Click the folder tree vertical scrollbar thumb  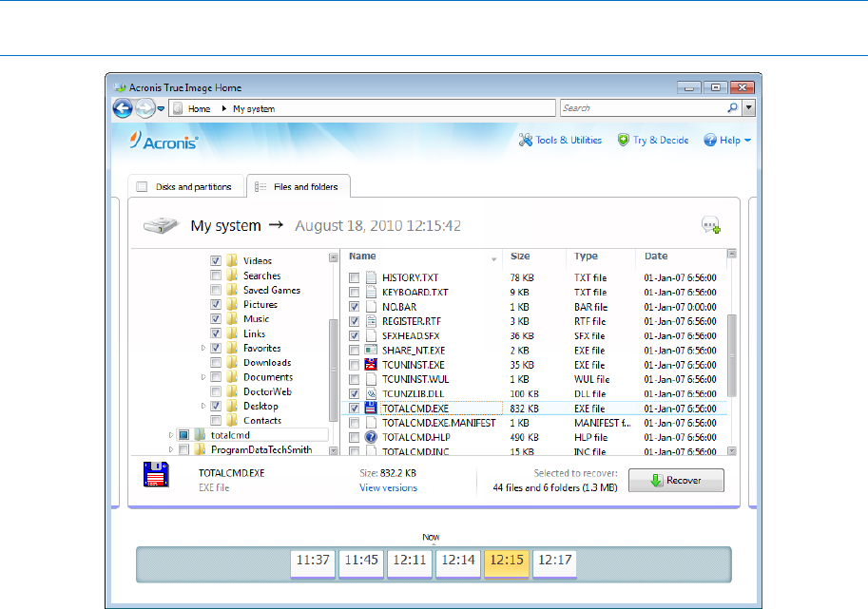coord(334,370)
